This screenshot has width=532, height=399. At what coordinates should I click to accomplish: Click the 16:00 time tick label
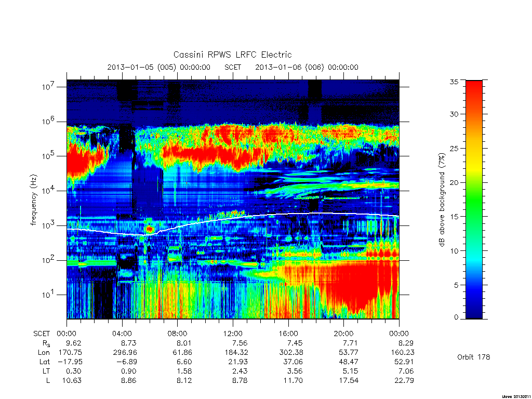(x=288, y=334)
